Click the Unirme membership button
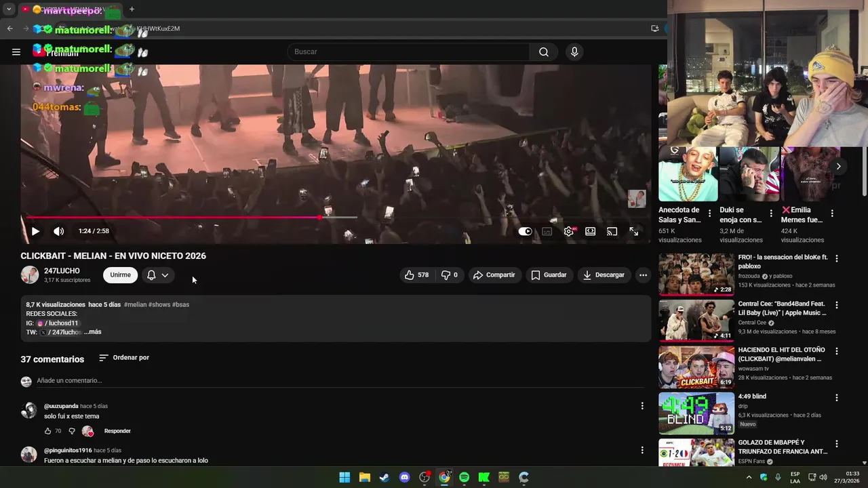This screenshot has width=868, height=488. (120, 274)
